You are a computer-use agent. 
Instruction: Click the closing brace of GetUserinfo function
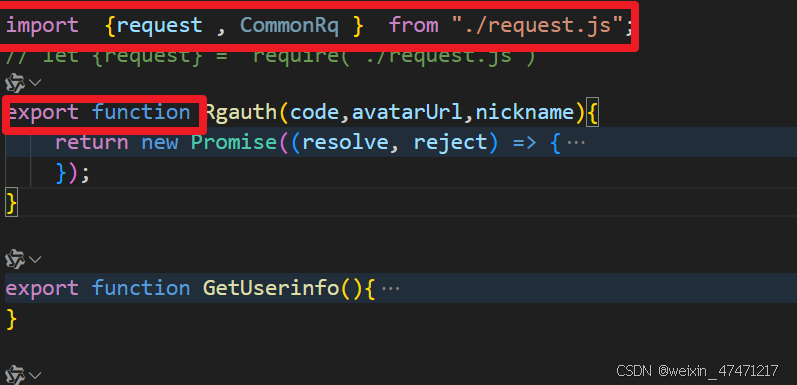click(12, 319)
